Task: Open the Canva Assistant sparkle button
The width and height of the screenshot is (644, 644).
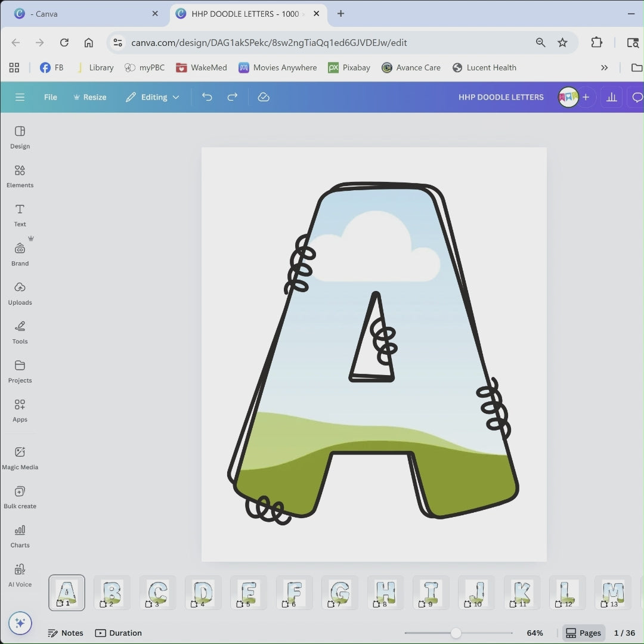Action: [x=20, y=623]
